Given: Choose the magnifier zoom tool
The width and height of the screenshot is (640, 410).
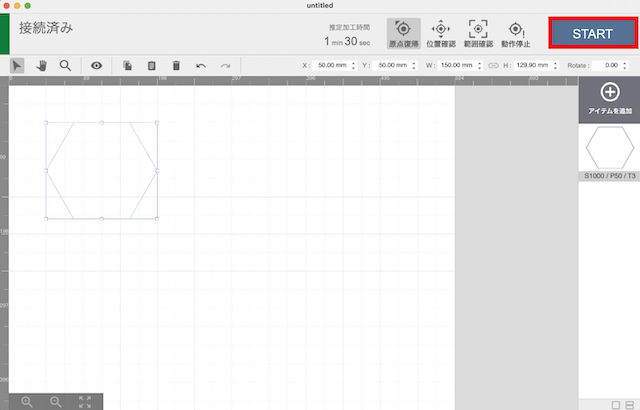Looking at the screenshot, I should tap(65, 65).
